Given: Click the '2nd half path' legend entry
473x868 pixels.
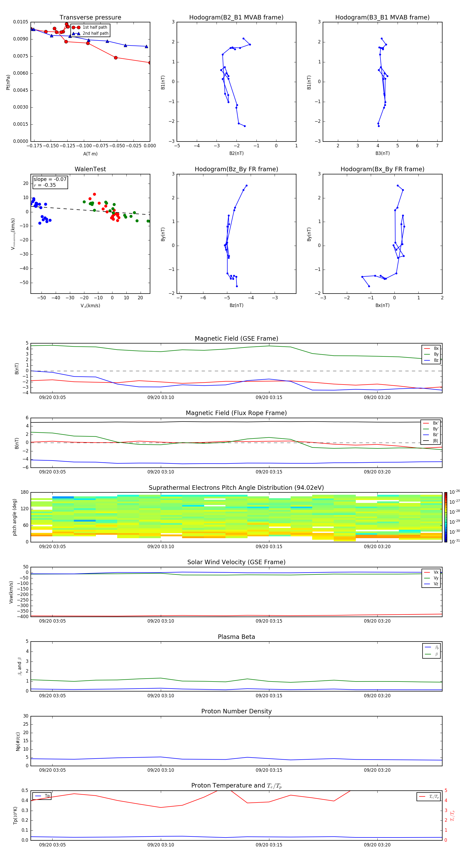Looking at the screenshot, I should 90,33.
